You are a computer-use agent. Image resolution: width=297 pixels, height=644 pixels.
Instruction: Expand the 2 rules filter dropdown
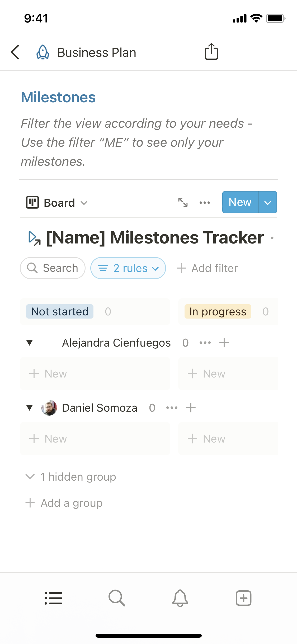click(128, 268)
